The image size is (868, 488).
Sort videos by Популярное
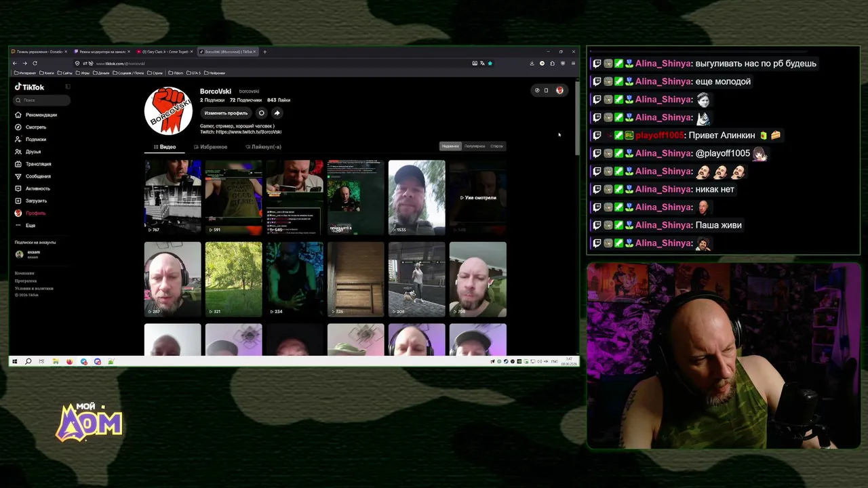[475, 146]
